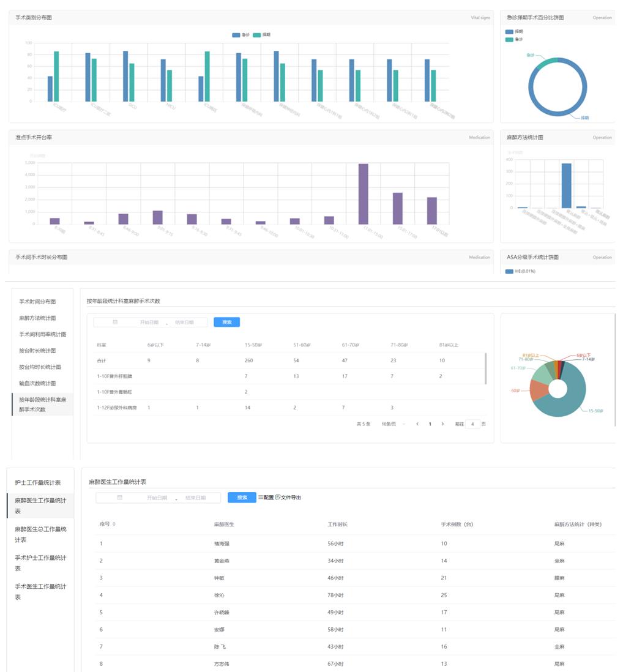Go to next page using right arrow
634x672 pixels.
click(442, 424)
